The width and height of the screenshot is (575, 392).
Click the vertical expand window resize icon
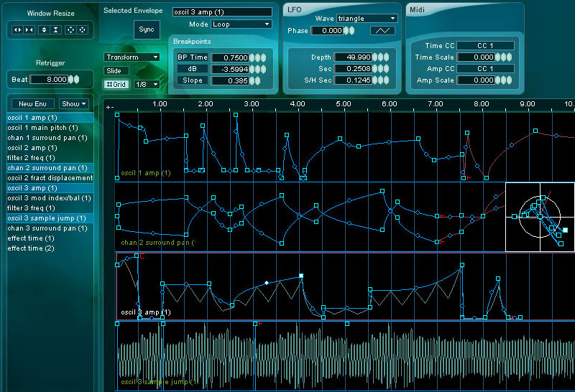44,30
